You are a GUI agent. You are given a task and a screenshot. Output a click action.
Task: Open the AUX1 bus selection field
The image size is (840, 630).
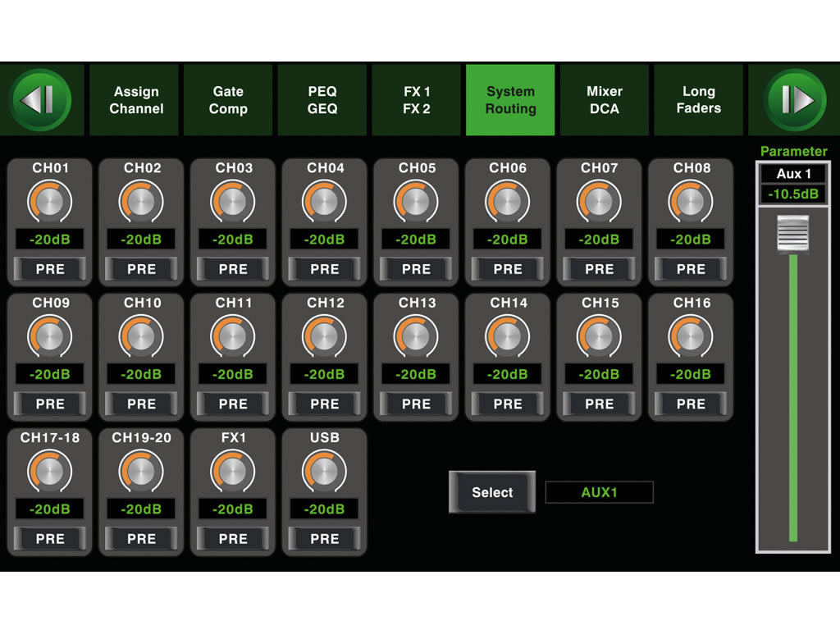(x=599, y=492)
